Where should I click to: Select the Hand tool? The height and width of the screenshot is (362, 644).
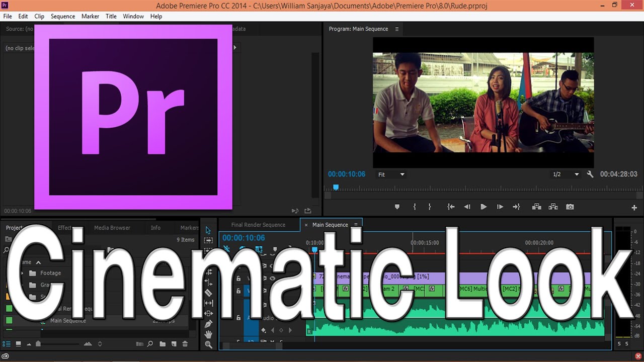(208, 334)
